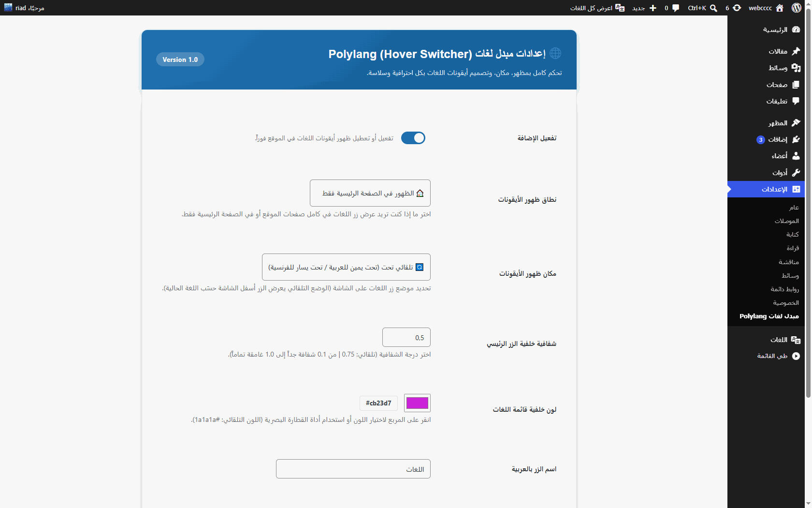The height and width of the screenshot is (508, 812).
Task: Toggle the تفعيل الإضافة switch
Action: pyautogui.click(x=413, y=138)
